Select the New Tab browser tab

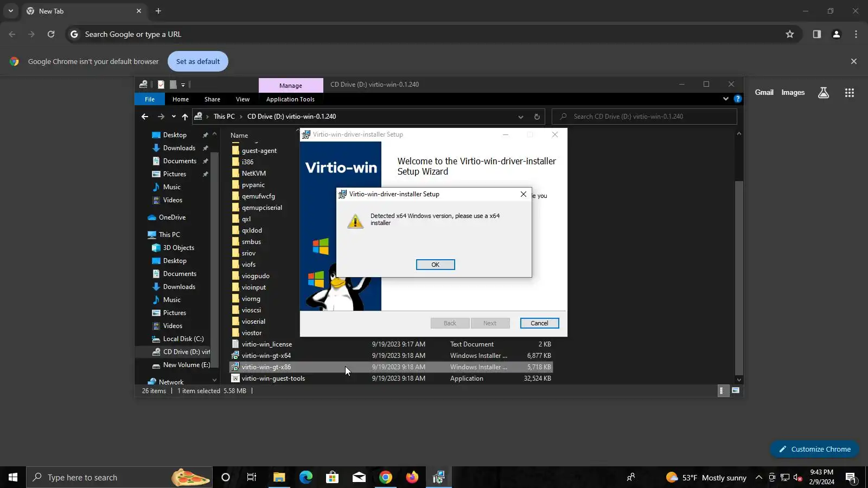pyautogui.click(x=84, y=11)
